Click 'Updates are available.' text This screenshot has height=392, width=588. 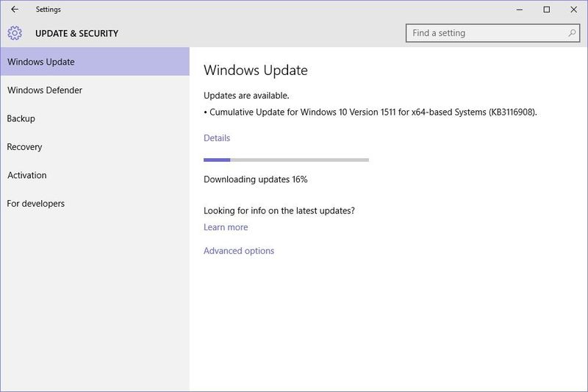pyautogui.click(x=246, y=96)
